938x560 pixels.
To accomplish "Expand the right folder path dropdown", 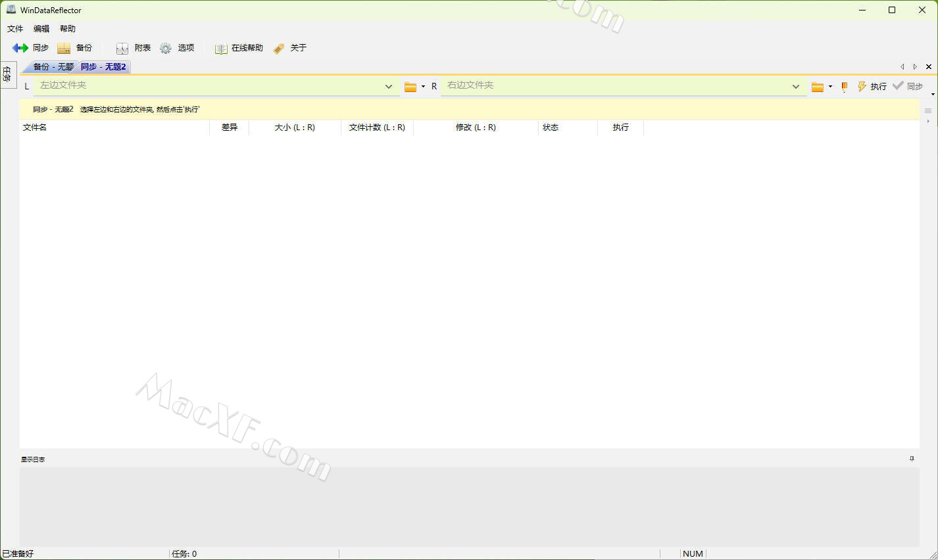I will (x=796, y=87).
